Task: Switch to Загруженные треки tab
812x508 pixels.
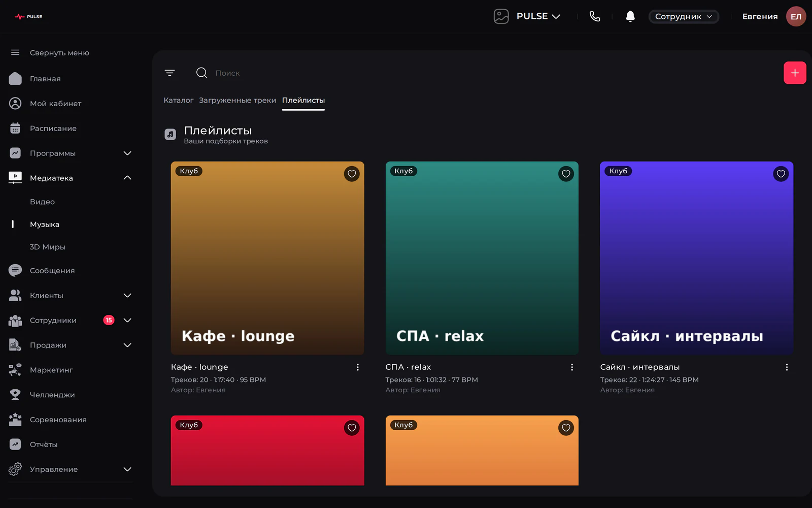Action: click(x=238, y=101)
